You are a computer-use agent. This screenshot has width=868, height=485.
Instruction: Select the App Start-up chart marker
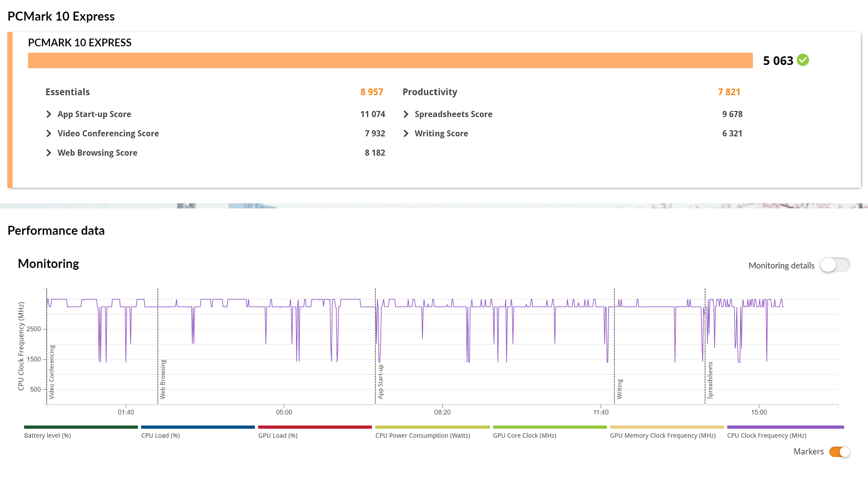click(380, 381)
